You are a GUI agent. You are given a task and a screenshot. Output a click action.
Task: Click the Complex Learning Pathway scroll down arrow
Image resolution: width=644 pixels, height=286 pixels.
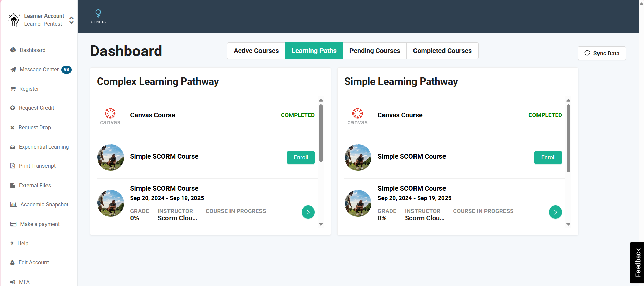pos(321,224)
